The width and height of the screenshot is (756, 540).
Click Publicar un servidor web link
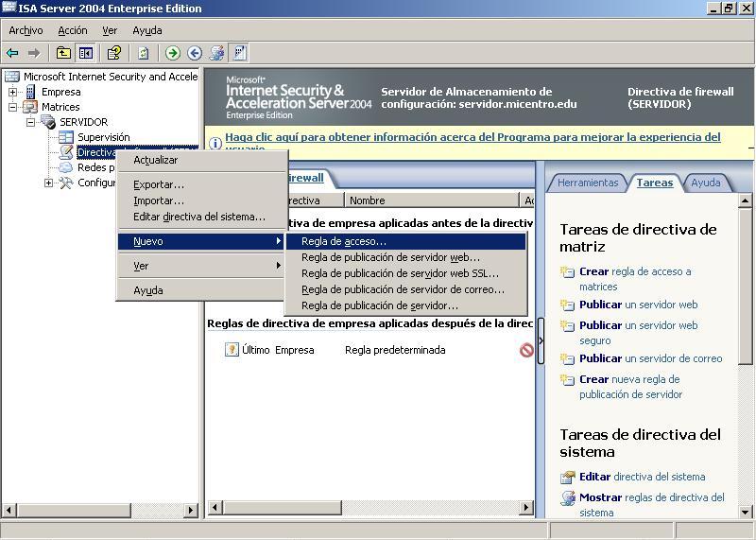(x=638, y=305)
